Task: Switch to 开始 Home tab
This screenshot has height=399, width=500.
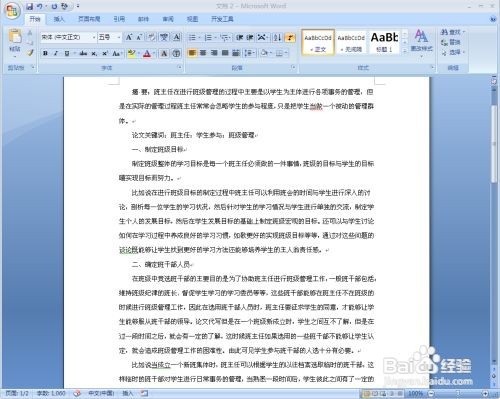Action: [35, 19]
